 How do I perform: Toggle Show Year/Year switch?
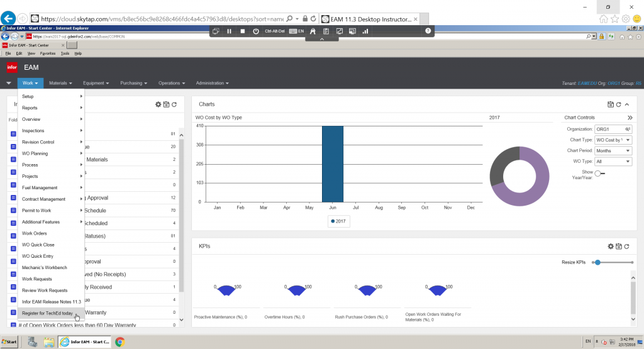pyautogui.click(x=599, y=174)
